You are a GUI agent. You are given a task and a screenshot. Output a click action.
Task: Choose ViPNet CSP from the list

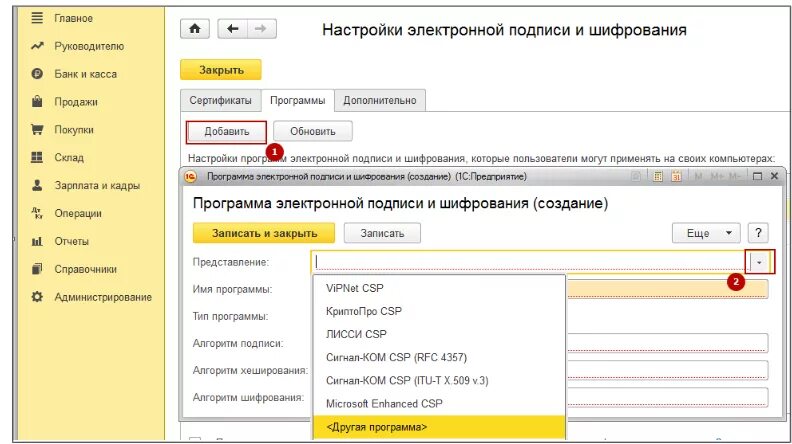[x=438, y=288]
